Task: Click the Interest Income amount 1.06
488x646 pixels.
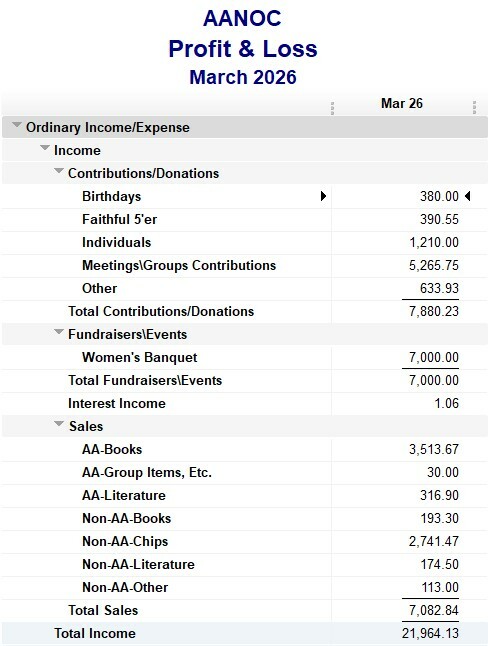Action: (x=446, y=403)
